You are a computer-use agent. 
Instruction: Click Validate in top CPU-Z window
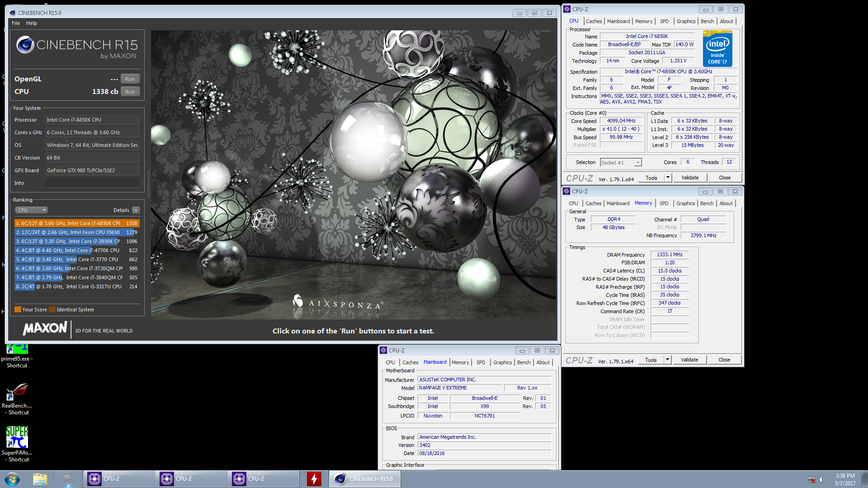click(690, 178)
